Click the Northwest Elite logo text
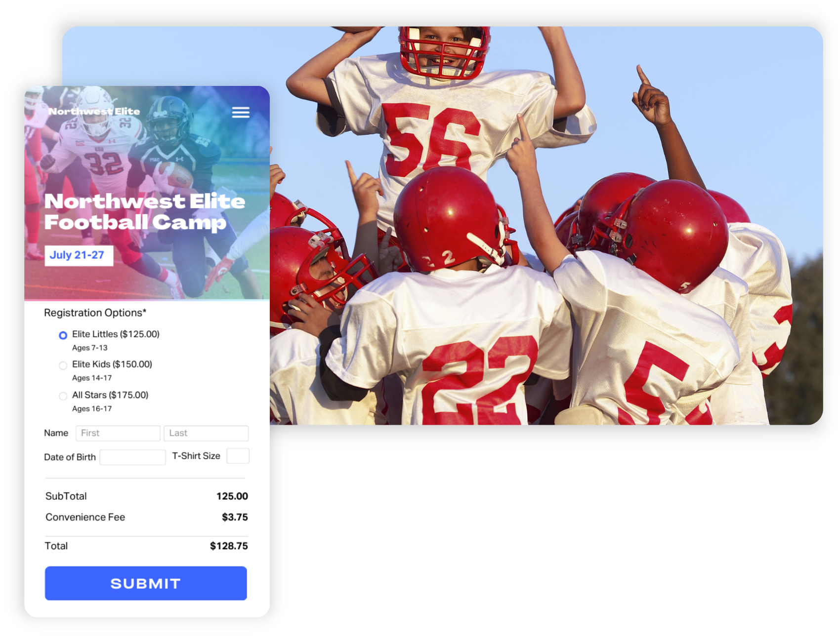Image resolution: width=840 pixels, height=642 pixels. coord(94,112)
